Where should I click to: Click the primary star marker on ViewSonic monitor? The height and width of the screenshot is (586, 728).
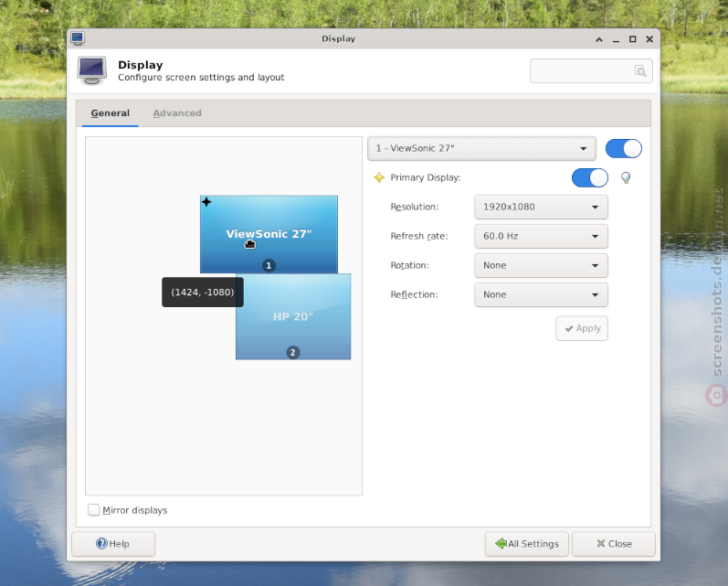tap(206, 202)
